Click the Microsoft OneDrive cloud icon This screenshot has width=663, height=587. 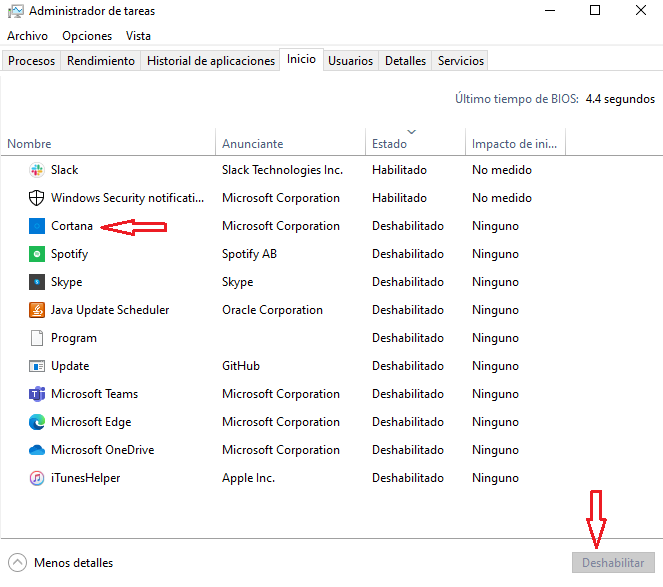(37, 450)
